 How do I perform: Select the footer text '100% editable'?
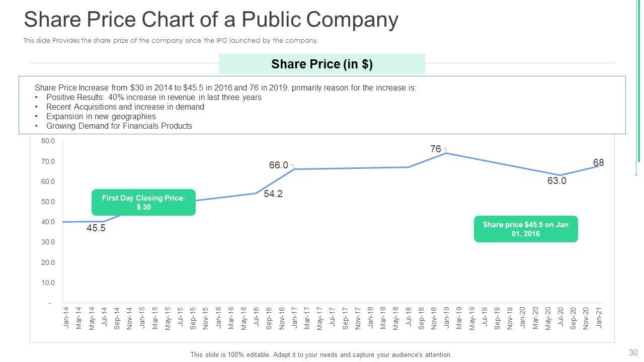321,354
